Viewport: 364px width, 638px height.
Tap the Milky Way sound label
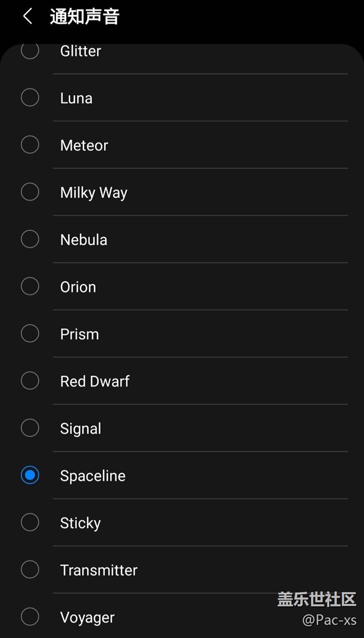(94, 193)
